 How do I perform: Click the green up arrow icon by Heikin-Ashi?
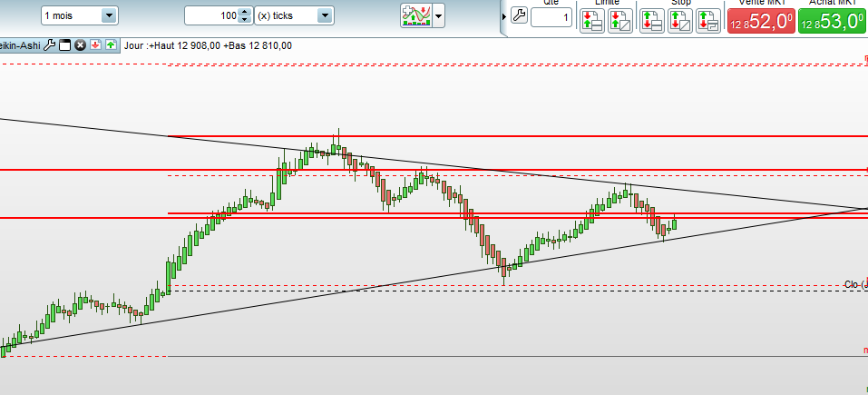tap(112, 44)
